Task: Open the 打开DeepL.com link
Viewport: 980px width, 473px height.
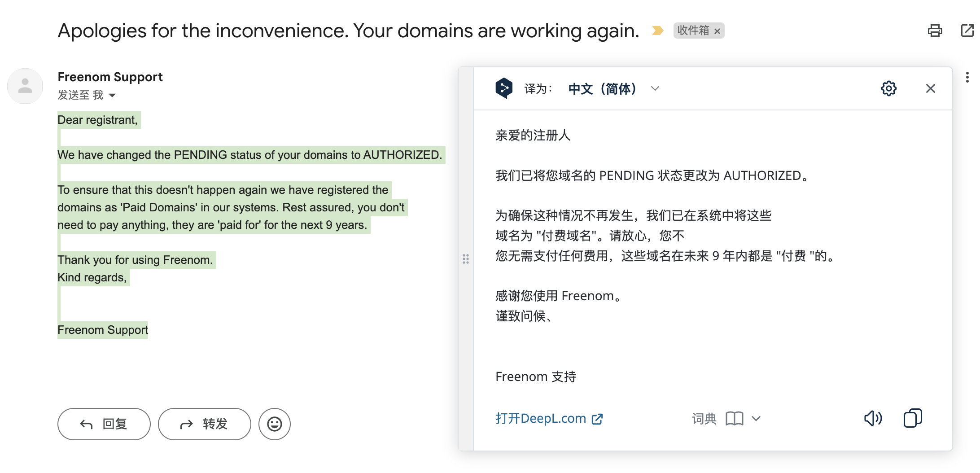Action: click(549, 419)
